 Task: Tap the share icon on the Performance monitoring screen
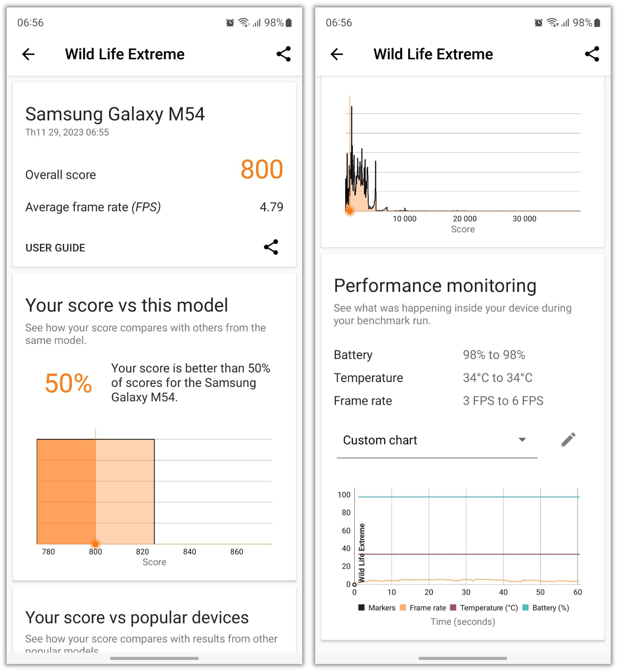592,54
